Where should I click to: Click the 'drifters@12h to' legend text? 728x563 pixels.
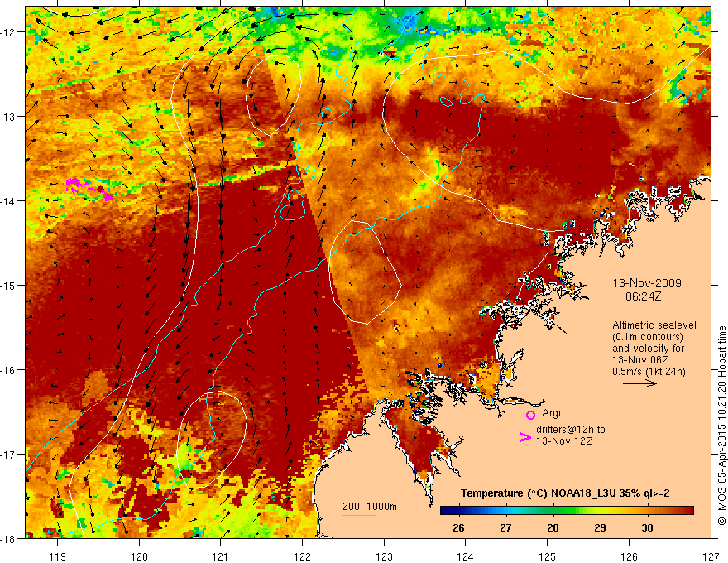pos(571,430)
